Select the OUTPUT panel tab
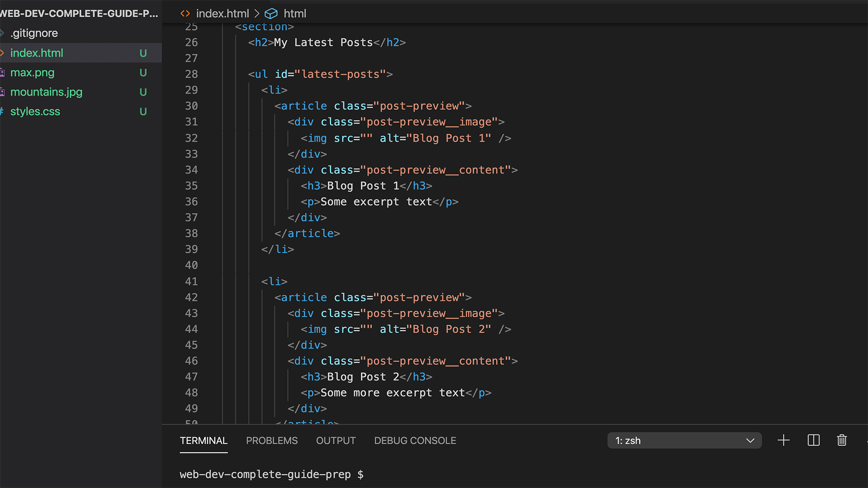The image size is (868, 488). click(335, 440)
